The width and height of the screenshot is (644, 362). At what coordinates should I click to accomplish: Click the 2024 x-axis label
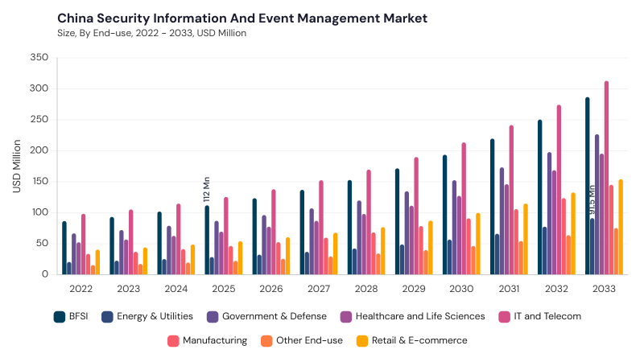click(x=176, y=289)
